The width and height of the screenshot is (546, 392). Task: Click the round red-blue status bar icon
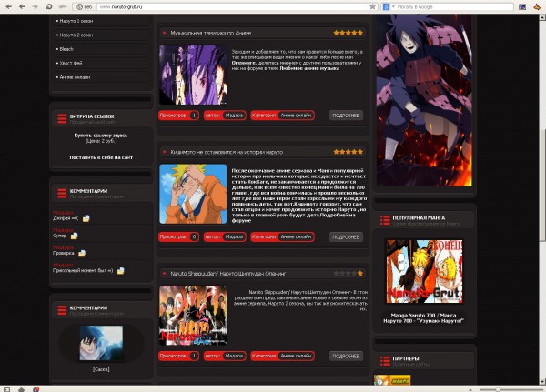click(35, 389)
